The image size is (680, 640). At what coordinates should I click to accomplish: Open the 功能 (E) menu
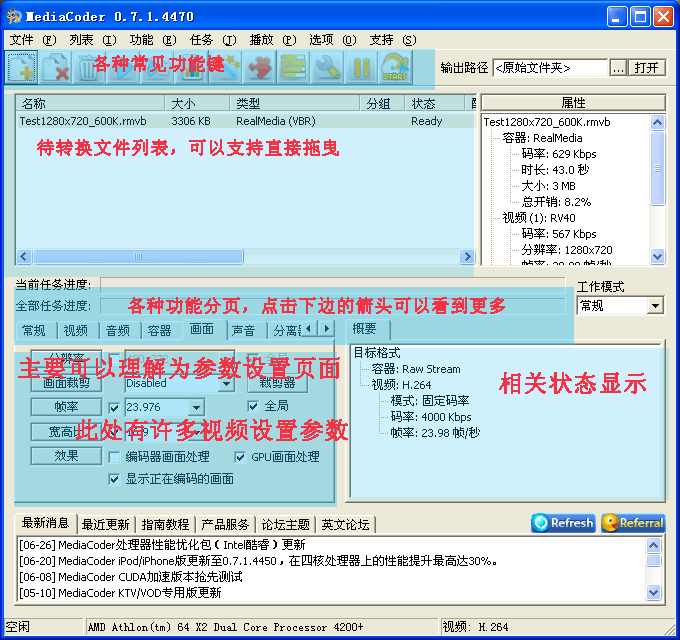pyautogui.click(x=153, y=40)
